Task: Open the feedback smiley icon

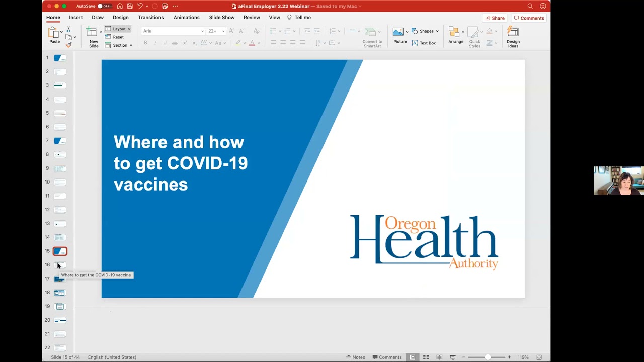Action: [x=543, y=6]
